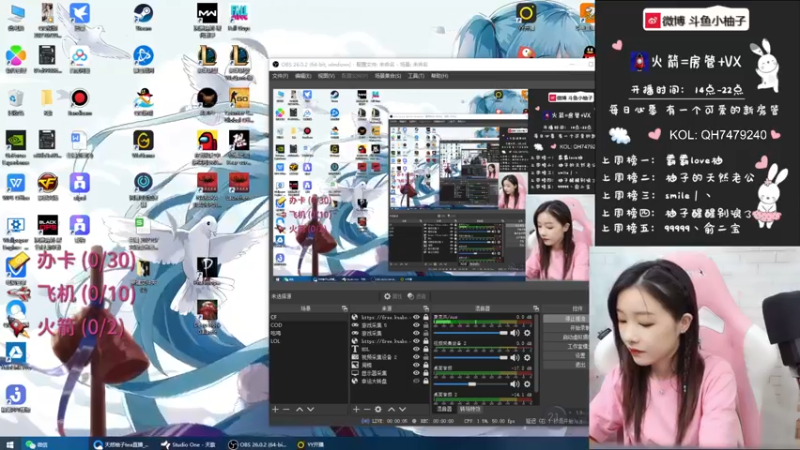Image resolution: width=800 pixels, height=450 pixels.
Task: Adjust the 桌面音频 volume slider
Action: (x=470, y=384)
